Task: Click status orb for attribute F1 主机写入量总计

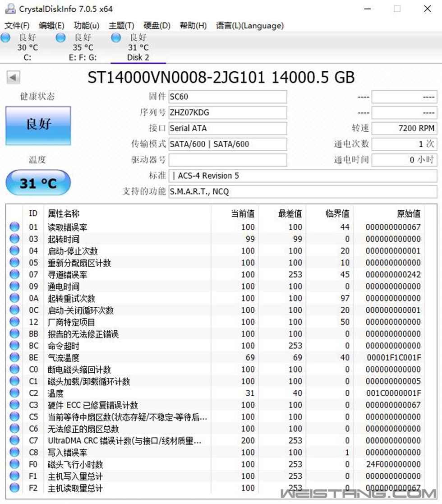Action: (14, 476)
